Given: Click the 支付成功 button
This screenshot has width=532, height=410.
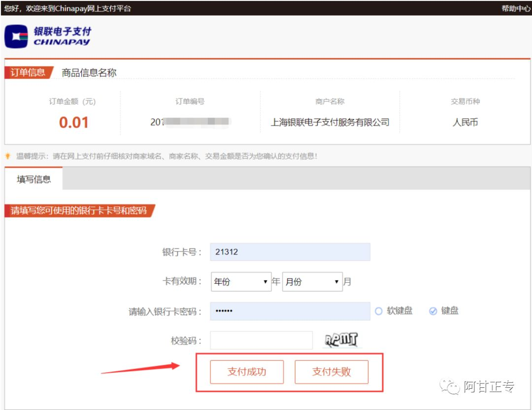Looking at the screenshot, I should tap(247, 372).
